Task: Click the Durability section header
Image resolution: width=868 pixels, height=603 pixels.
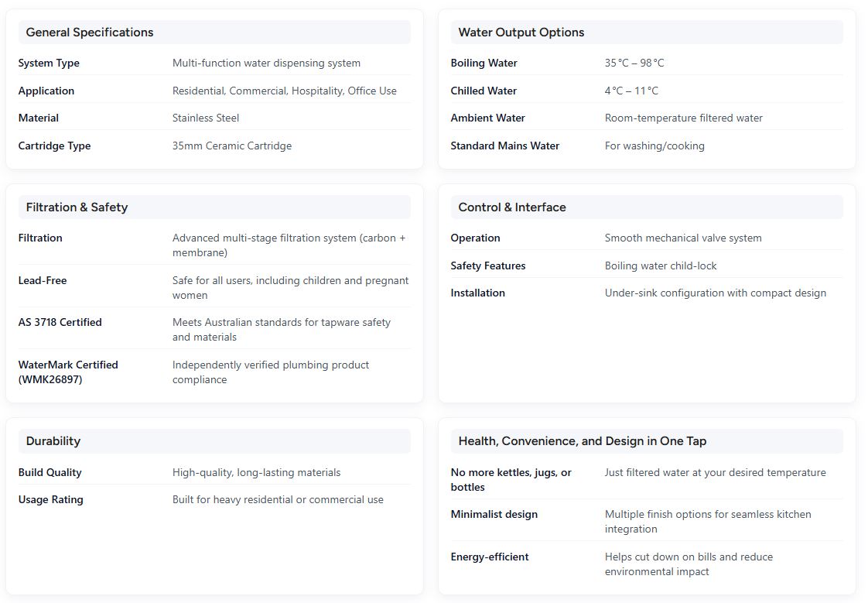Action: click(x=53, y=441)
